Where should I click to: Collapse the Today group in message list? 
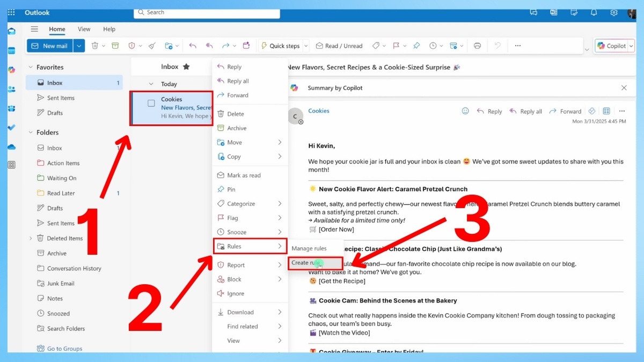click(151, 84)
